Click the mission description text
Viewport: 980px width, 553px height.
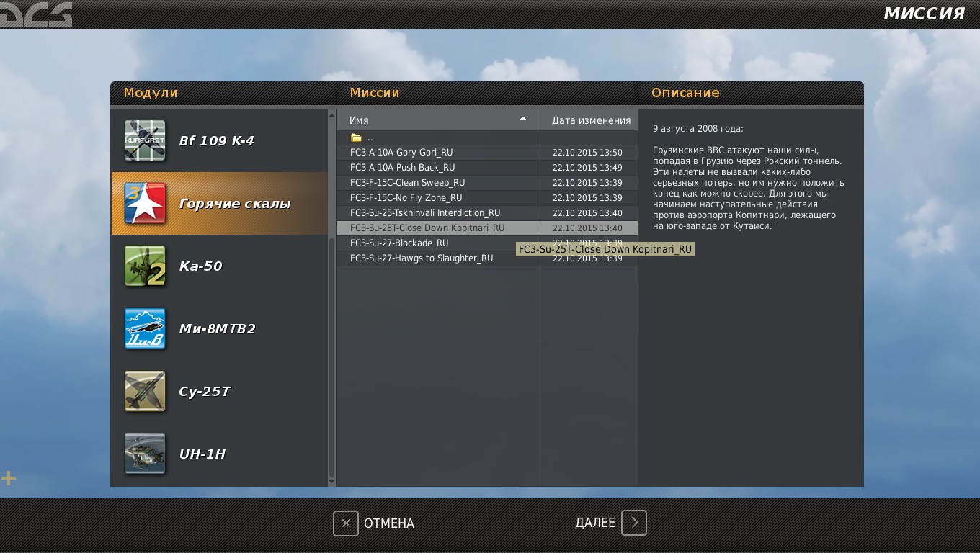(748, 177)
